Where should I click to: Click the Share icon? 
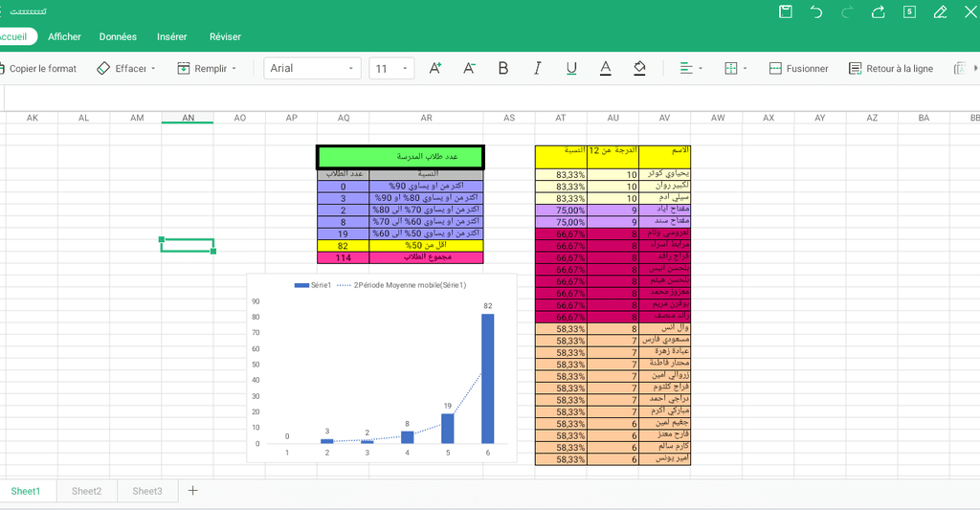click(x=879, y=11)
